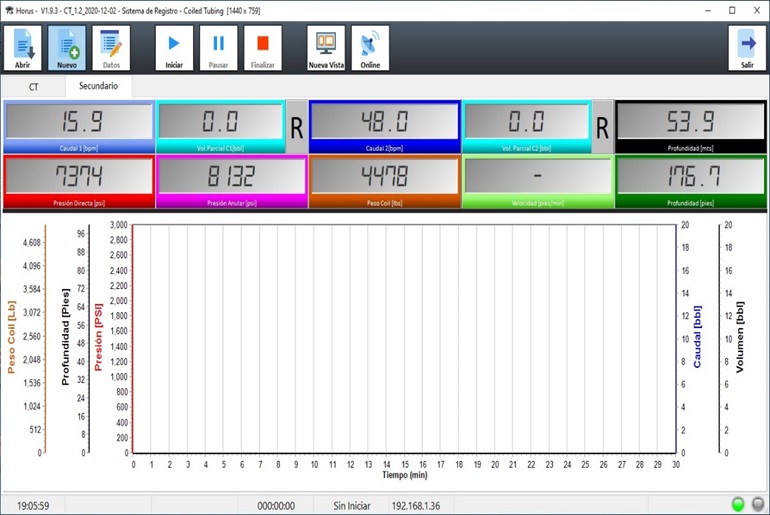Connect using the Online satellite icon
Viewport: 770px width, 515px height.
pos(370,47)
